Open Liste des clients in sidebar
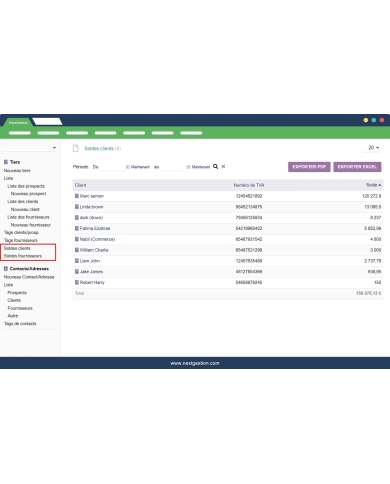Viewport: 390px width, 484px height. click(x=23, y=202)
